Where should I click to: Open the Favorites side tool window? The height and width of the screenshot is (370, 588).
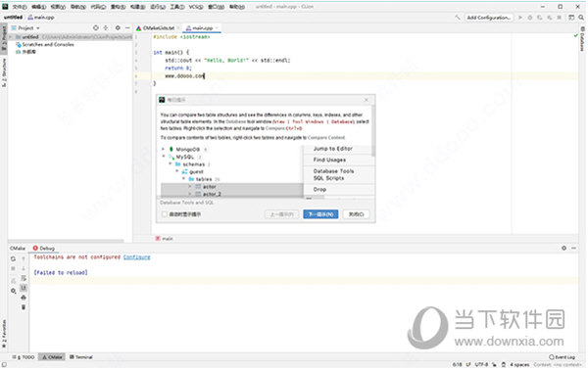pos(4,334)
